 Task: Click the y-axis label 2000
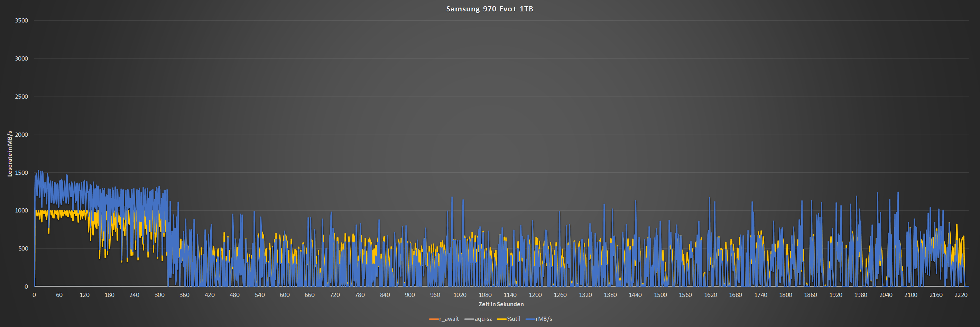(21, 135)
